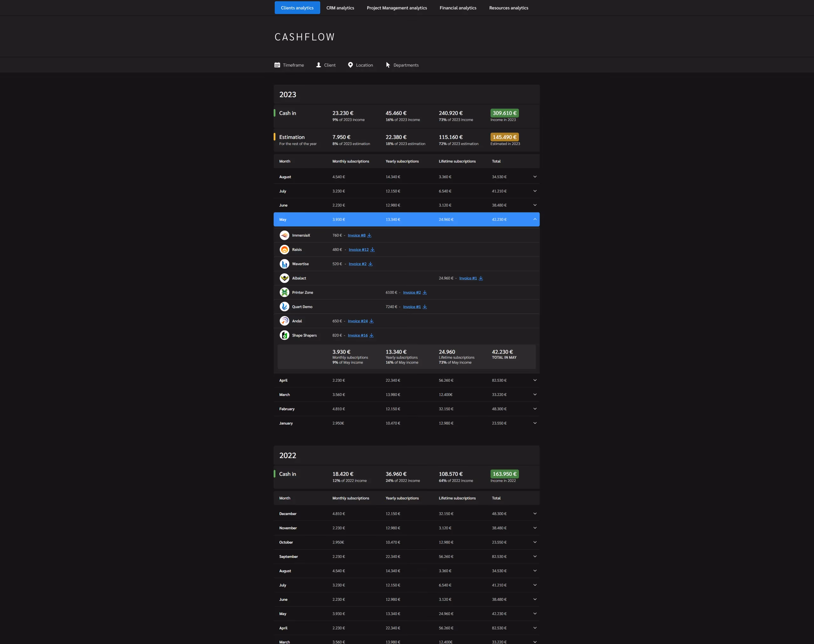Screen dimensions: 814x644
Task: Open Wavertise Invoice #2 link
Action: coord(357,264)
